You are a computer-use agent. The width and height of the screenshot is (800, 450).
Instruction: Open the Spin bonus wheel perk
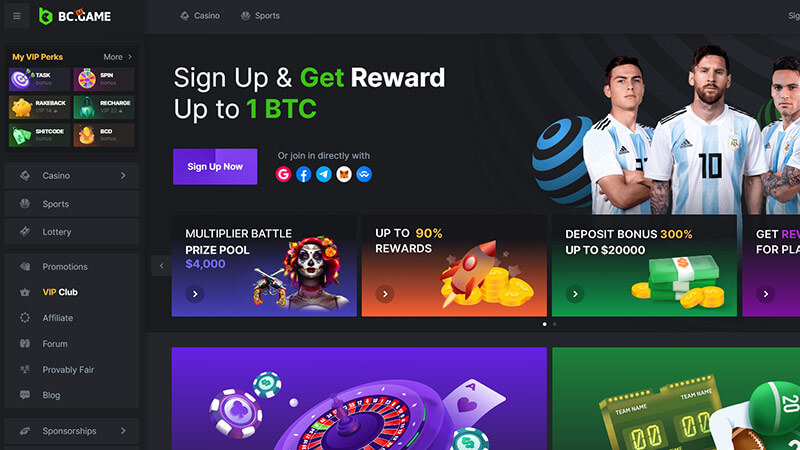(x=104, y=79)
